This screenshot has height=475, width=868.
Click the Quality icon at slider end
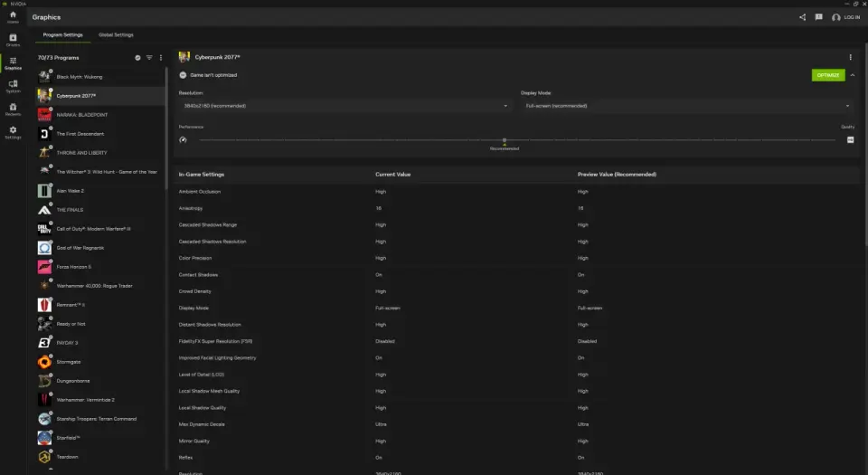(850, 139)
